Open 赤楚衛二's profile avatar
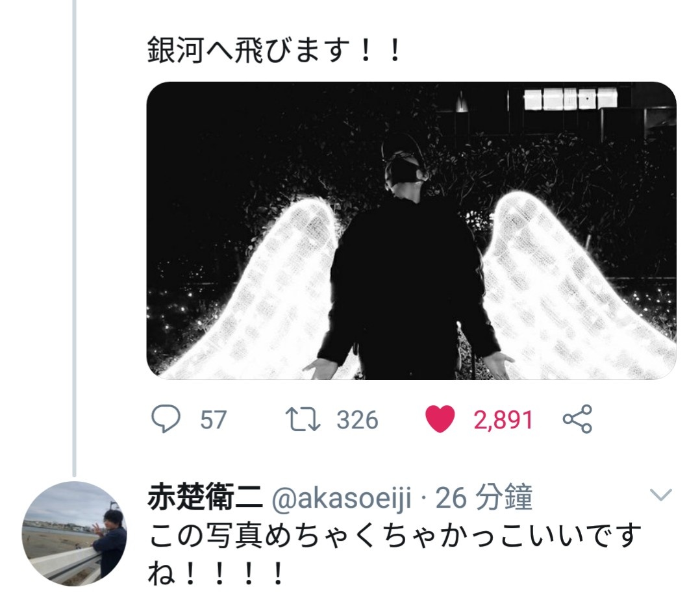The height and width of the screenshot is (598, 700). (x=75, y=534)
